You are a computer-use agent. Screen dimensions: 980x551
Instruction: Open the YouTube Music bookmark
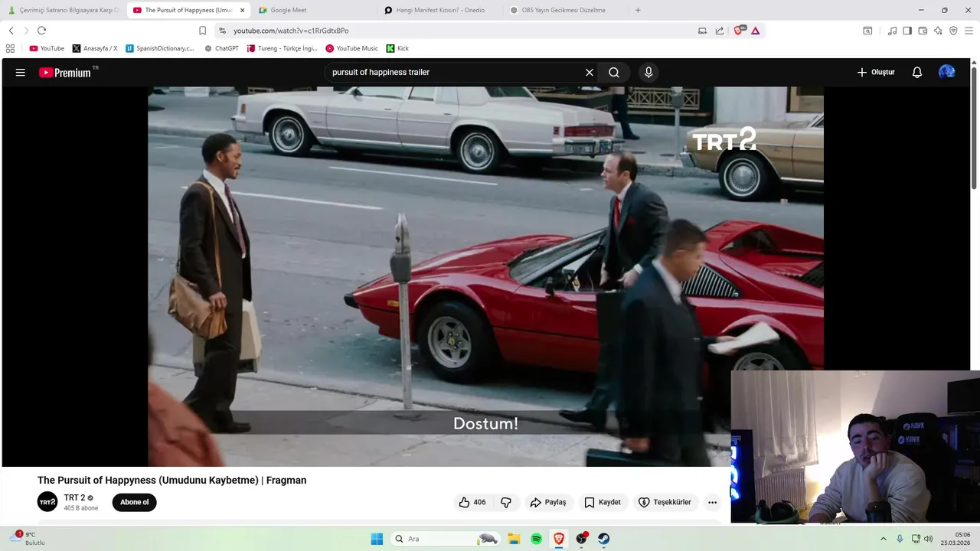click(351, 48)
